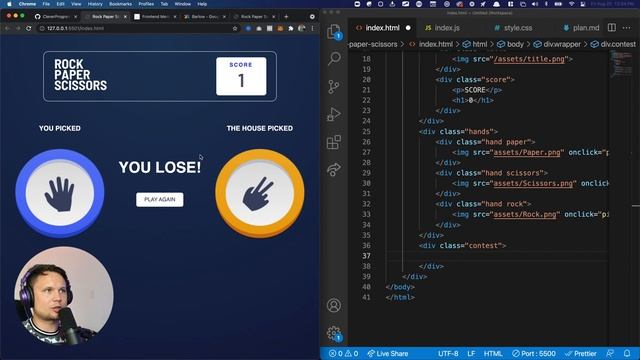Click the assets/Scissors.png path on line 30
The height and width of the screenshot is (360, 640).
coord(533,183)
